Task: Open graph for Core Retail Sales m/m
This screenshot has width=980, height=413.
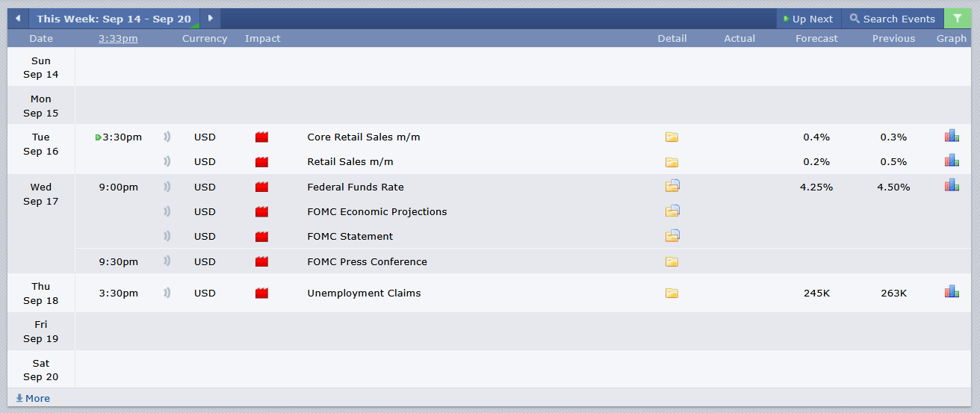Action: pyautogui.click(x=952, y=136)
